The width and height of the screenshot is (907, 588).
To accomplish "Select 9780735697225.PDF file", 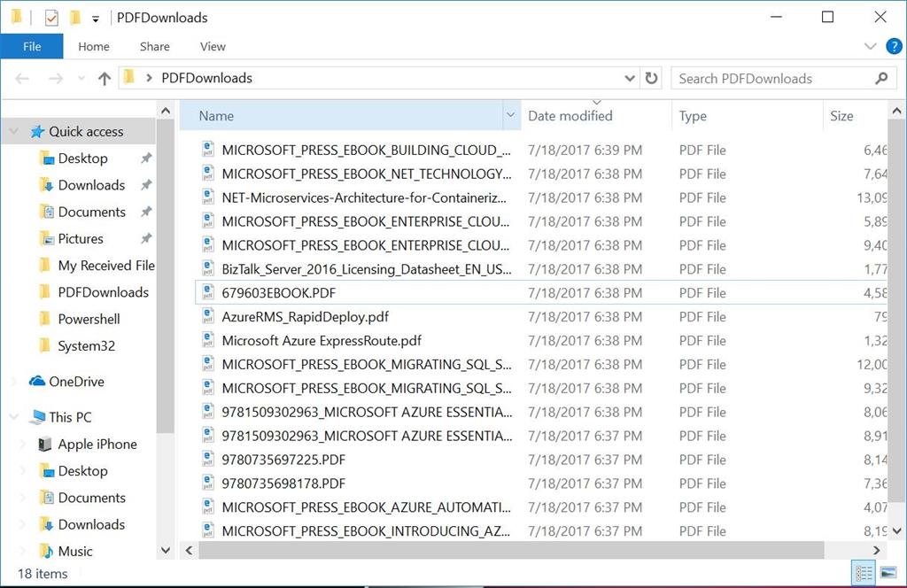I will 283,460.
